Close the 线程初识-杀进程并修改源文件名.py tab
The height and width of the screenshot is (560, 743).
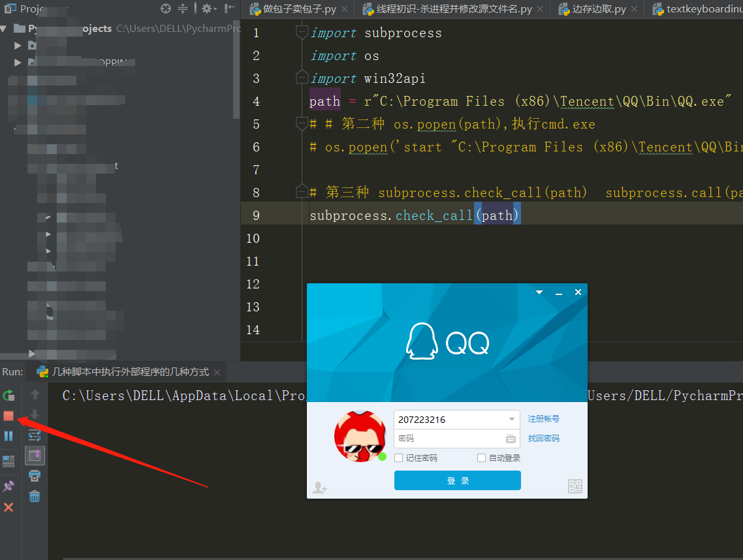541,9
